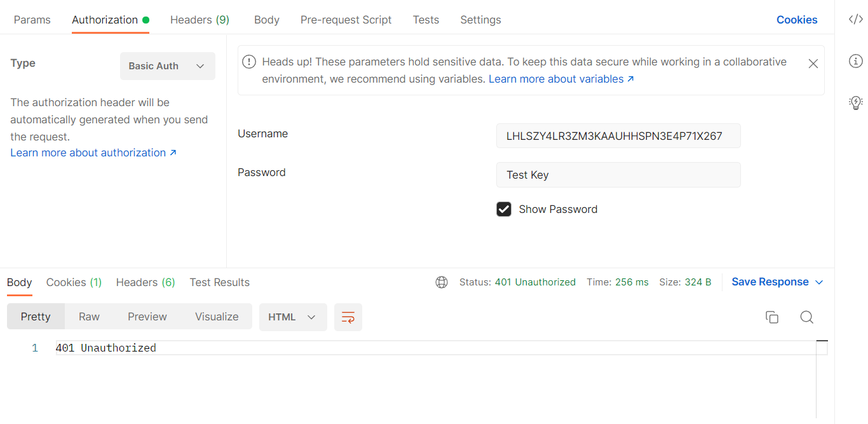Image resolution: width=868 pixels, height=424 pixels.
Task: Open the Basic Auth type dropdown
Action: click(167, 65)
